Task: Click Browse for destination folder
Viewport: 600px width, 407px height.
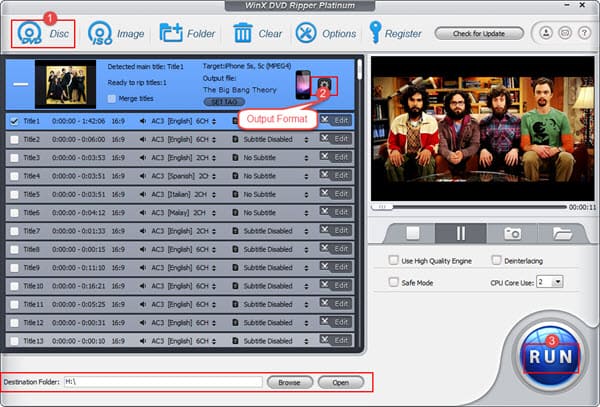Action: [x=290, y=382]
